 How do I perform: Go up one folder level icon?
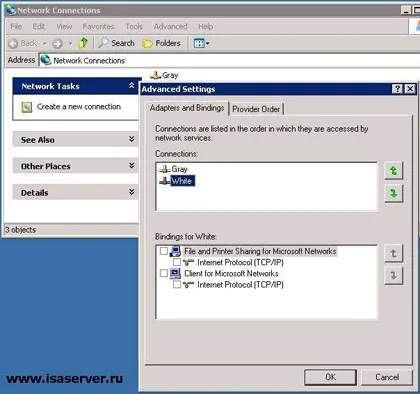tap(83, 43)
